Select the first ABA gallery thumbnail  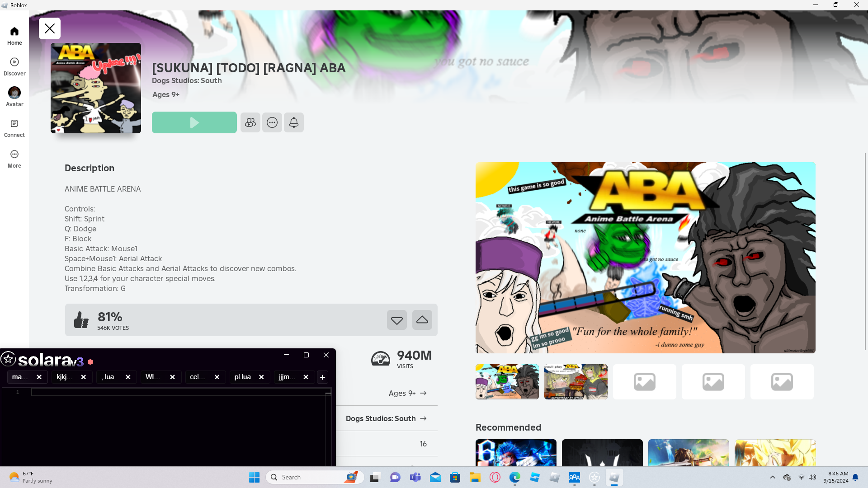507,382
